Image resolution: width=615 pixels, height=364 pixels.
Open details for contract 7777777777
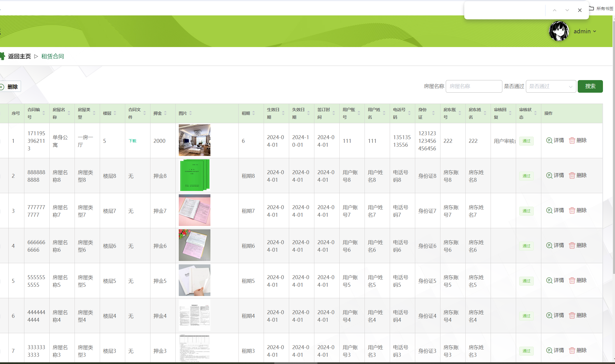click(555, 211)
